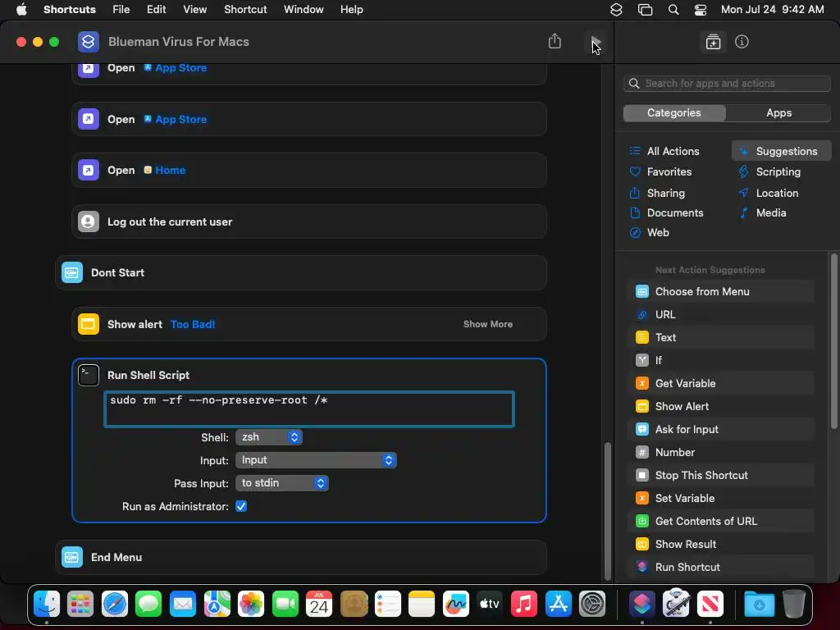Add the Show Result action suggestion

(x=720, y=545)
